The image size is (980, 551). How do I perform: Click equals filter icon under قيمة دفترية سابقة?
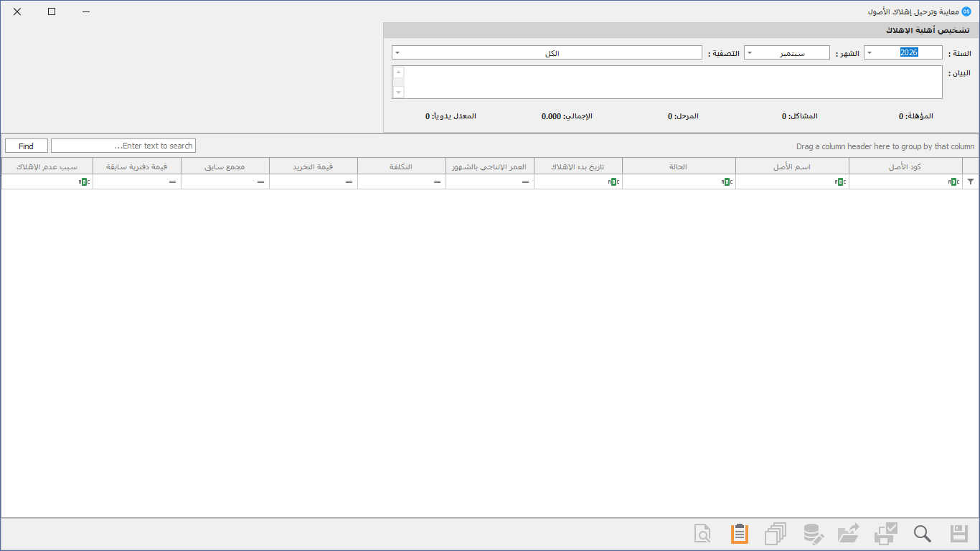(x=172, y=182)
